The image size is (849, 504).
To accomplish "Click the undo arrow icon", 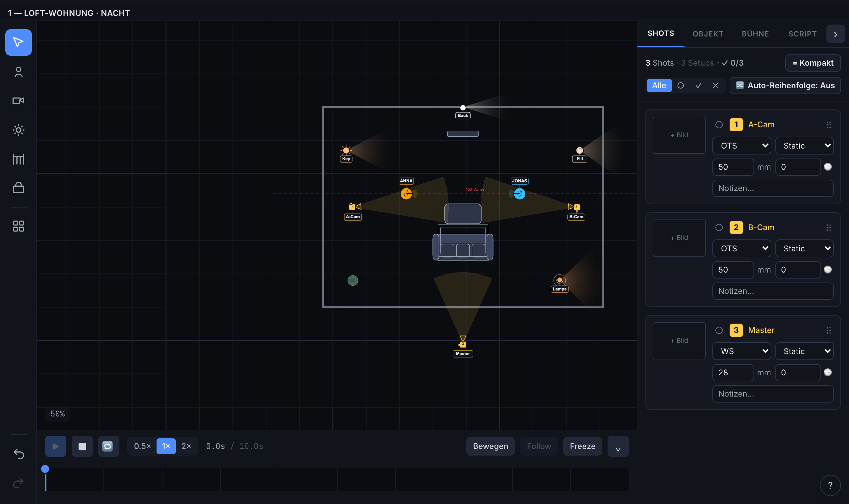I will (18, 454).
